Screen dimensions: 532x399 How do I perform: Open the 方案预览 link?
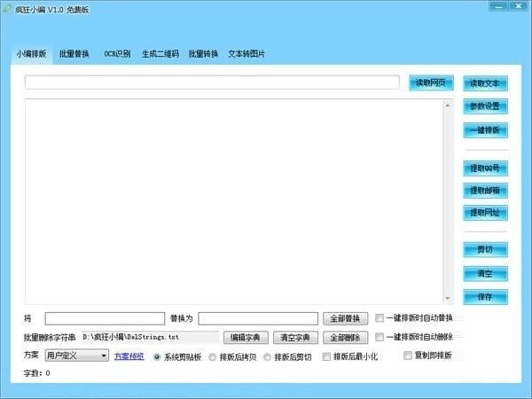pyautogui.click(x=129, y=356)
